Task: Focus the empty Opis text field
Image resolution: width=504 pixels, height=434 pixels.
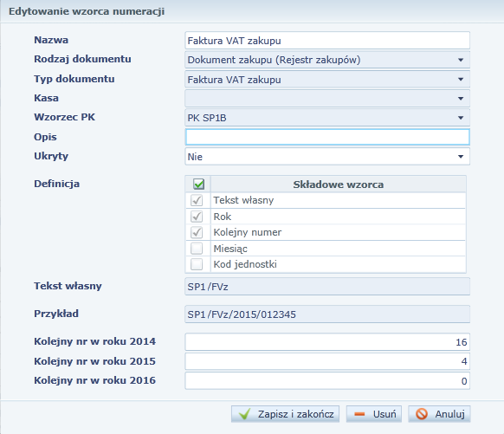Action: (327, 137)
